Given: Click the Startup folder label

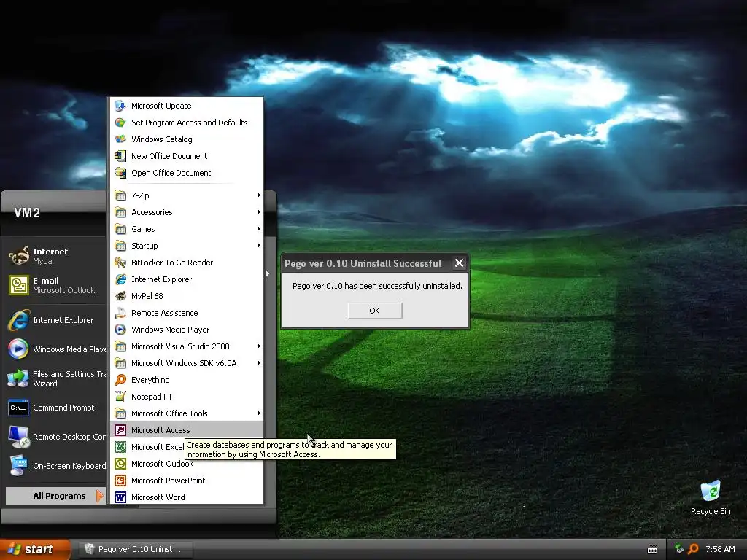Looking at the screenshot, I should tap(144, 246).
